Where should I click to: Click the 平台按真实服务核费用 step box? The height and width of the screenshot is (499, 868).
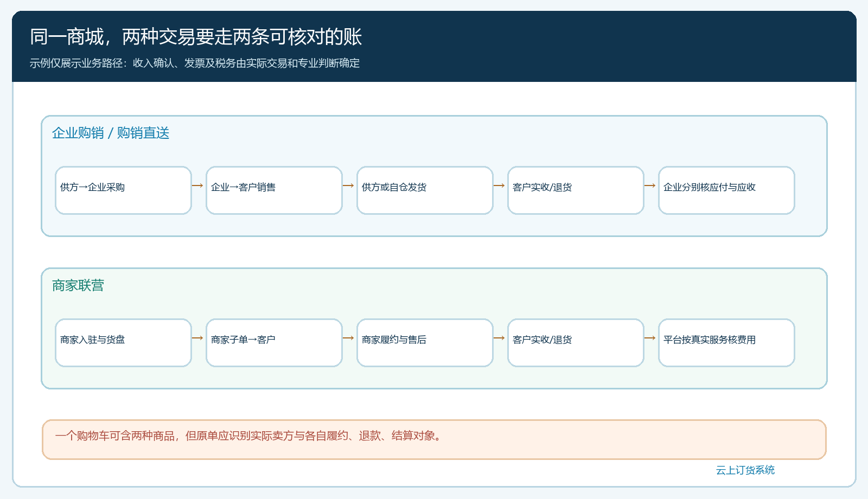click(726, 343)
